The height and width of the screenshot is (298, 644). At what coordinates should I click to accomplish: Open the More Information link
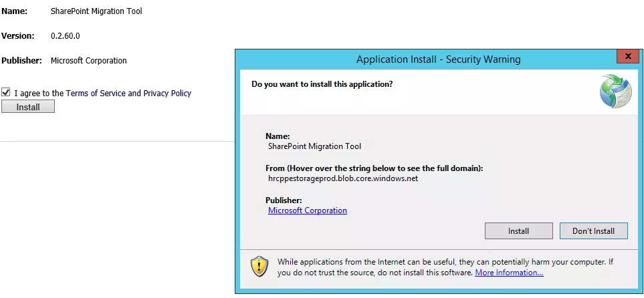click(x=510, y=273)
